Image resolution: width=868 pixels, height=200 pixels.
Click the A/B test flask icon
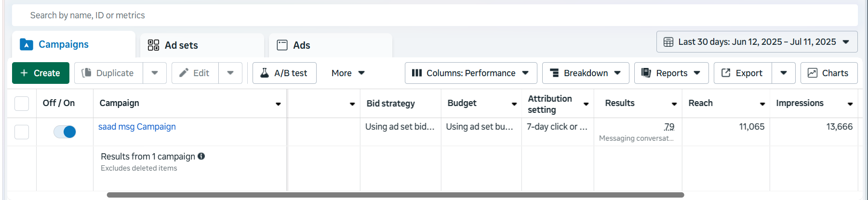(265, 73)
